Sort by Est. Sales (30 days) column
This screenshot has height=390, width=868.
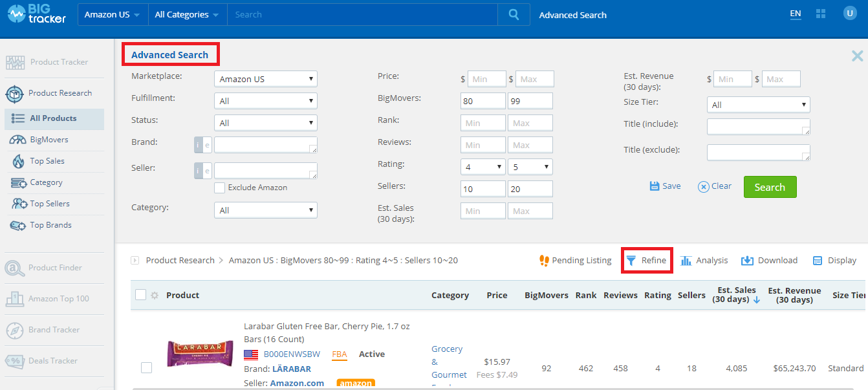coord(736,295)
